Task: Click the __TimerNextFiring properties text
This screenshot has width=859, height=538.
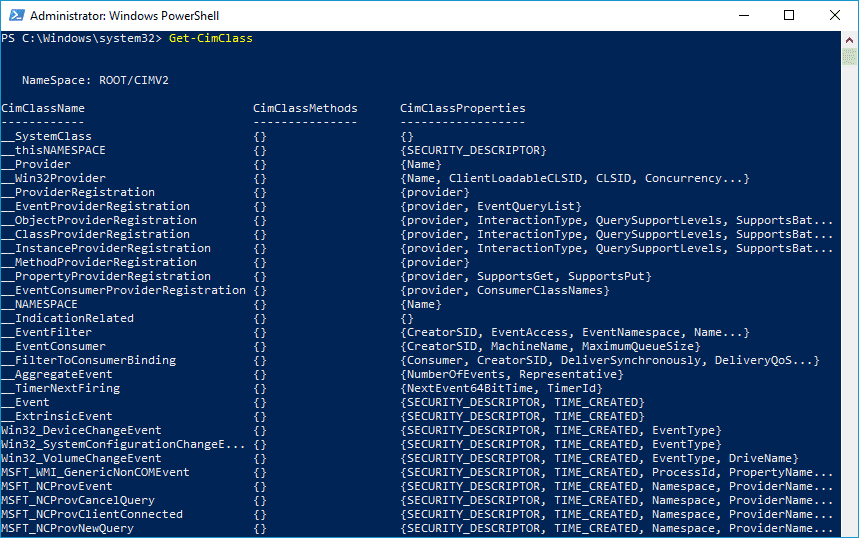Action: [x=501, y=388]
